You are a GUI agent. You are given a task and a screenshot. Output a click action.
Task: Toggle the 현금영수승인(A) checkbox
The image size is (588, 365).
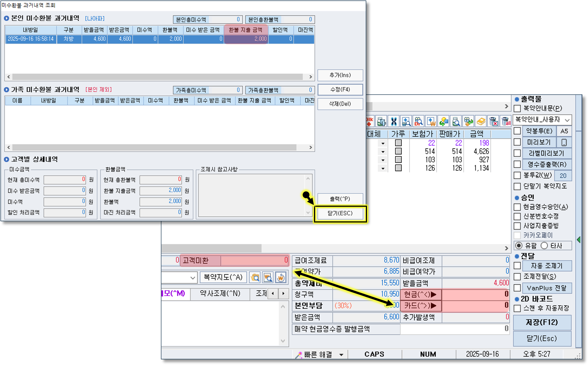(x=517, y=207)
